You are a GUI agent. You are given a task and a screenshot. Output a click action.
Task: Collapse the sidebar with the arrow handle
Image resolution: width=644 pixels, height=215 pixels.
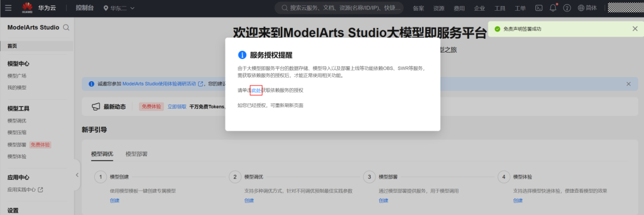pyautogui.click(x=77, y=175)
